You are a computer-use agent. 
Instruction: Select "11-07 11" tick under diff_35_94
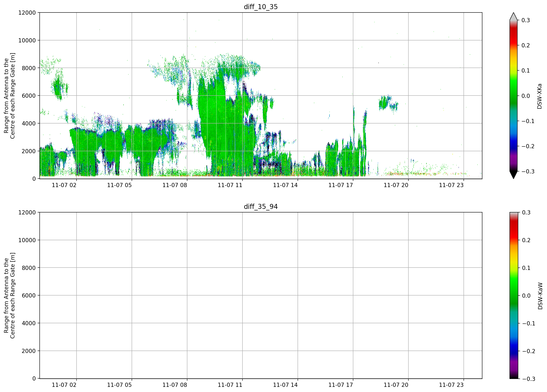coord(230,385)
